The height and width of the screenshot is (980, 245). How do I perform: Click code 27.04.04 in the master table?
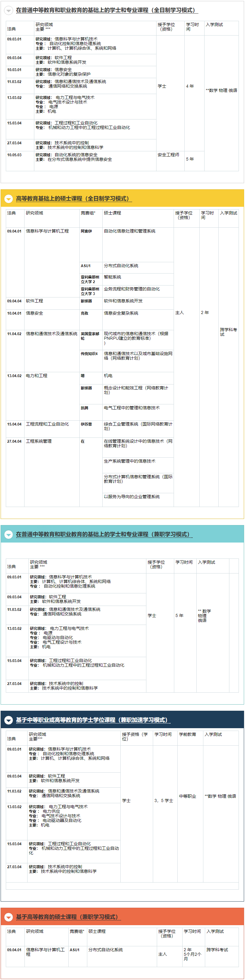tap(14, 441)
